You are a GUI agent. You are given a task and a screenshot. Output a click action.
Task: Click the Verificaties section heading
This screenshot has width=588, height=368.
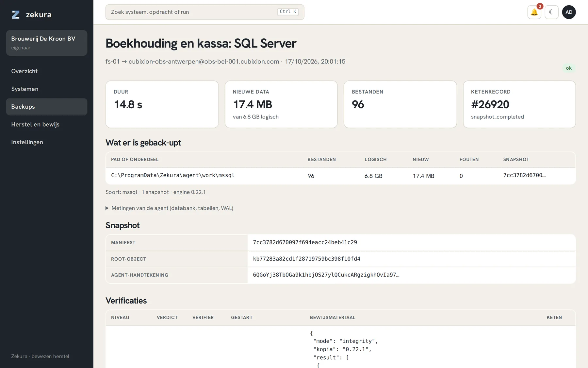tap(126, 301)
